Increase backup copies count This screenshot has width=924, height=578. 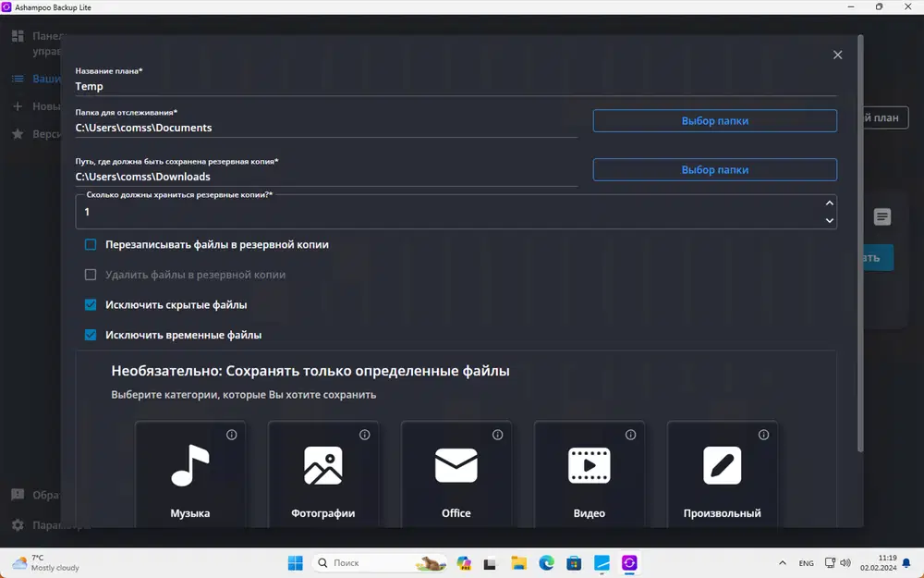click(829, 203)
